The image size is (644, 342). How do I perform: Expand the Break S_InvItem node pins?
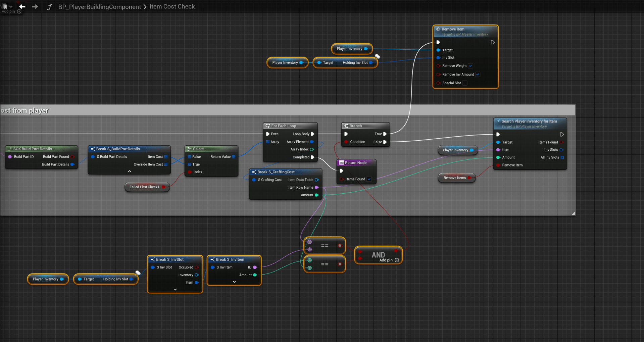(x=234, y=282)
